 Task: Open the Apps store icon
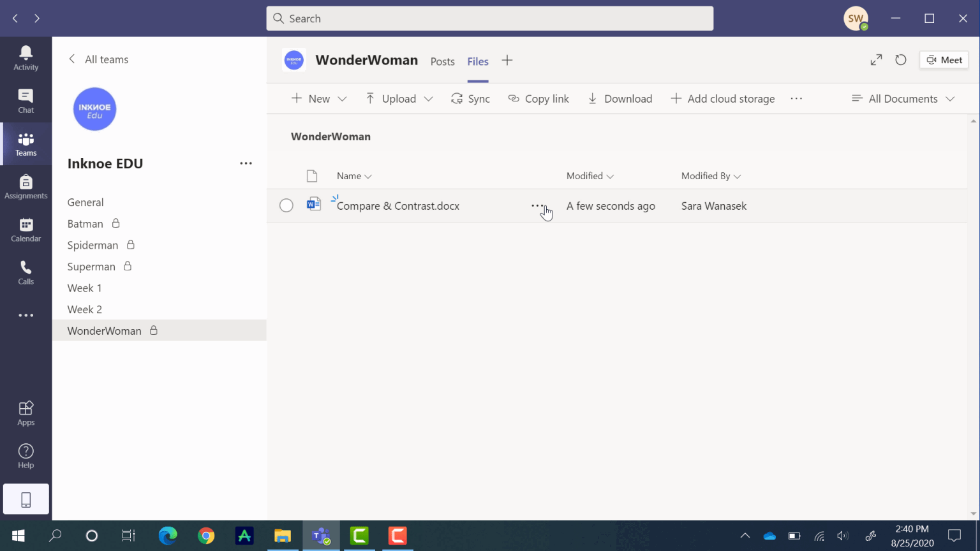coord(26,413)
